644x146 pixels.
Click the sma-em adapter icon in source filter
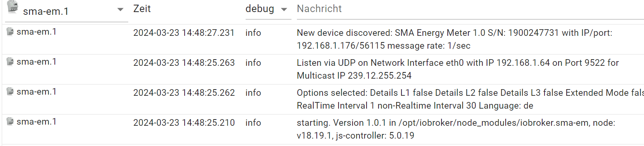pyautogui.click(x=13, y=7)
